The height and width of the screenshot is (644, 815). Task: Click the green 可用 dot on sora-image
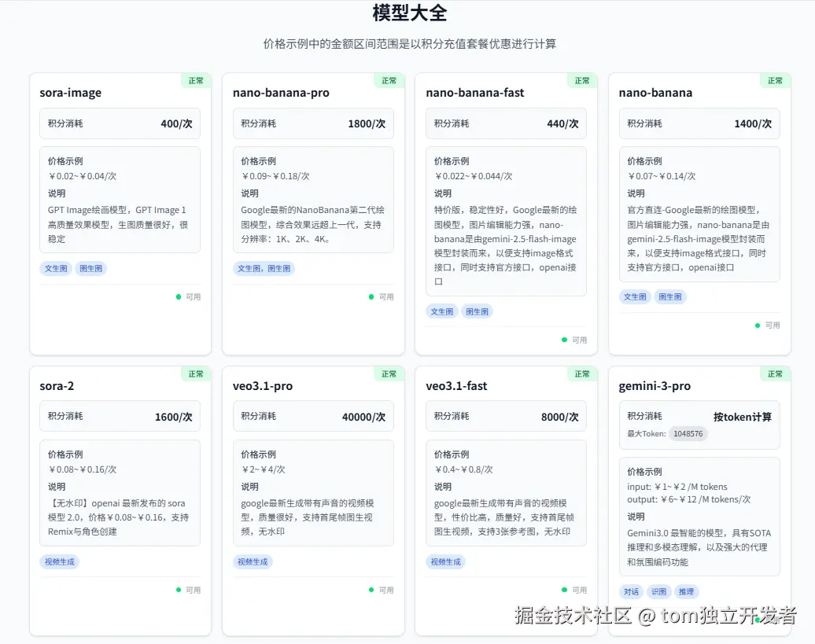(179, 297)
